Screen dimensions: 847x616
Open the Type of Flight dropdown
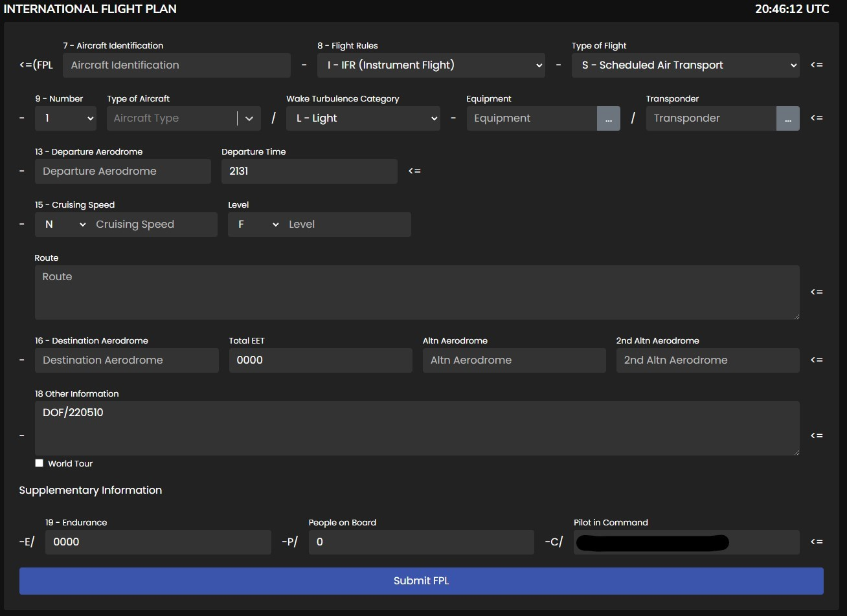pos(686,65)
